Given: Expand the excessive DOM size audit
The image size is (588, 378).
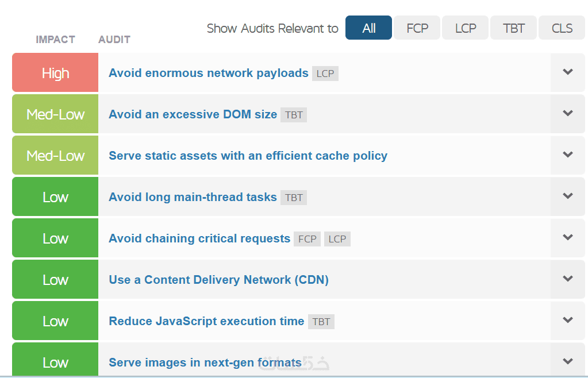Looking at the screenshot, I should (568, 114).
